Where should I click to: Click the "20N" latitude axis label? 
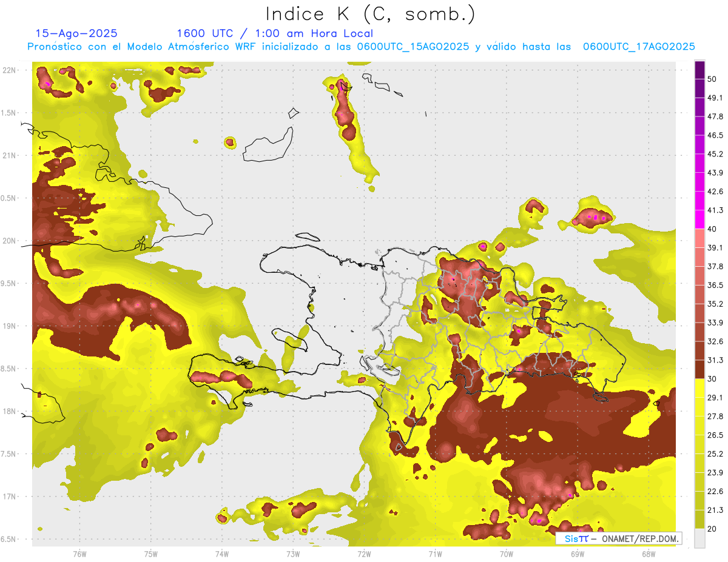tap(10, 241)
